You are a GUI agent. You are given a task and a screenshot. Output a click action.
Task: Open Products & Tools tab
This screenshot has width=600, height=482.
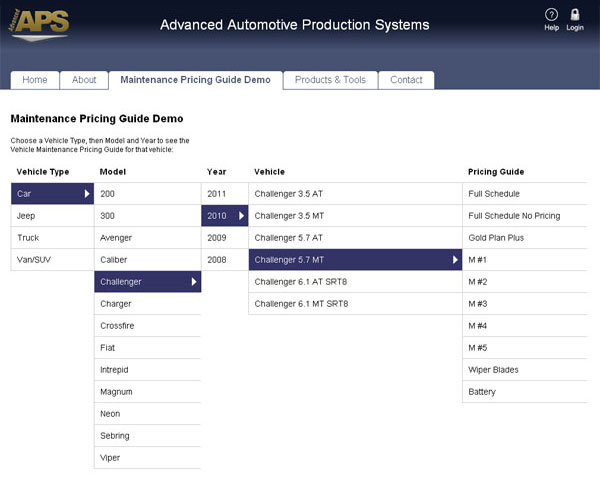point(330,80)
